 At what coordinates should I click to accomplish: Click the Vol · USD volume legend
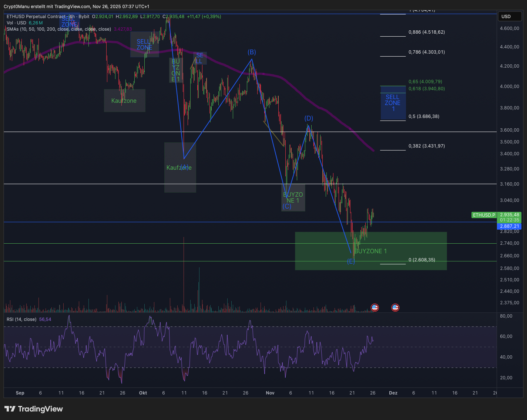[x=16, y=23]
